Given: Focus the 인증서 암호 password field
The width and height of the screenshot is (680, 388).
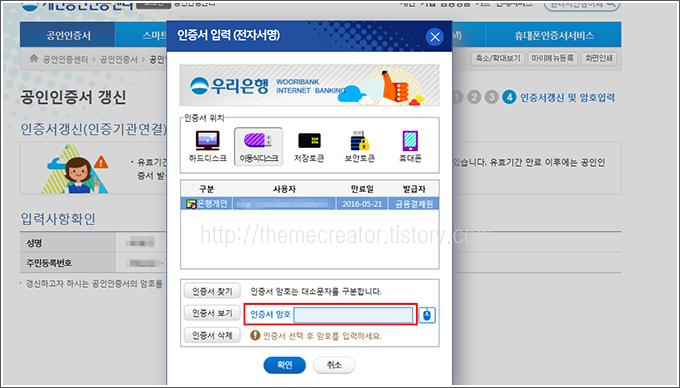Looking at the screenshot, I should 353,315.
